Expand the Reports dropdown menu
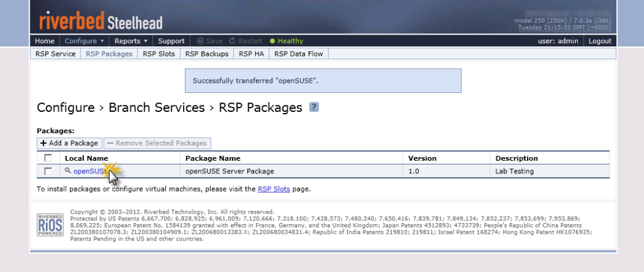This screenshot has width=644, height=272. click(x=131, y=41)
